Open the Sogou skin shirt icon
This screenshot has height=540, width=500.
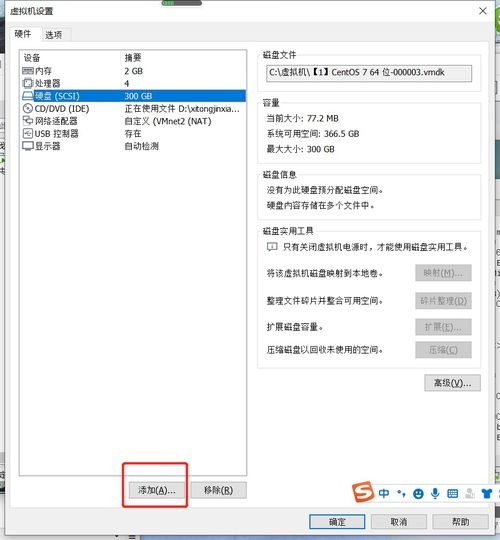487,494
